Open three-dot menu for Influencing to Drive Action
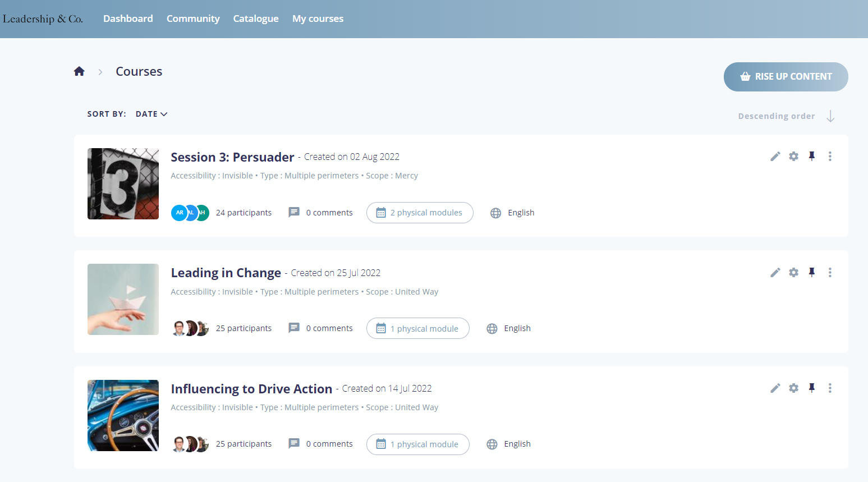 pyautogui.click(x=830, y=388)
